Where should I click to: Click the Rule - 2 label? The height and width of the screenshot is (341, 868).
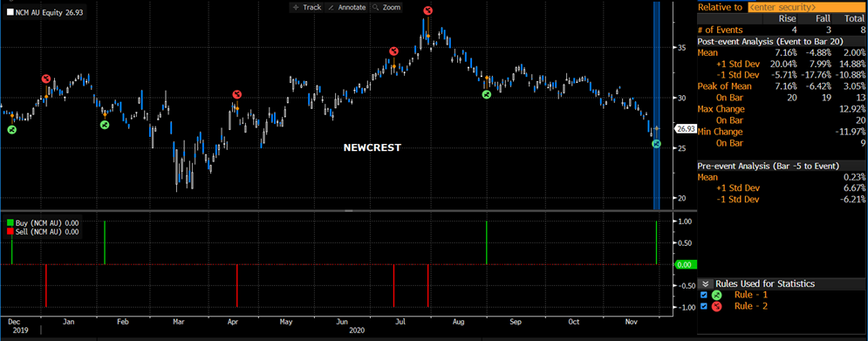(x=750, y=306)
